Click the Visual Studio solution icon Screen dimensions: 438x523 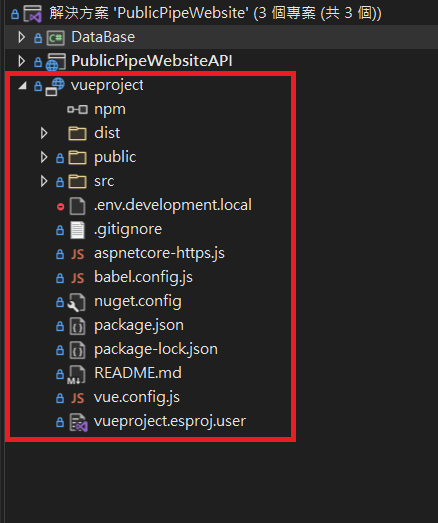[33, 14]
